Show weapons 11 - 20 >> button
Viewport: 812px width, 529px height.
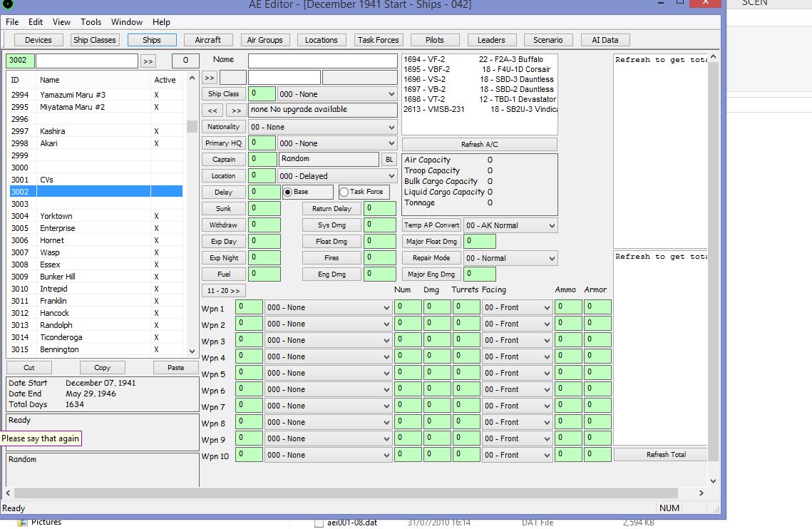click(223, 291)
